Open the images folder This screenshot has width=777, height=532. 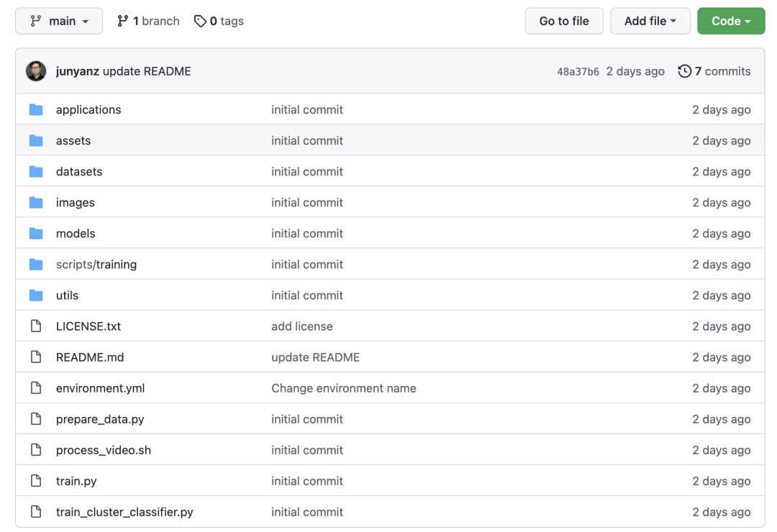coord(76,203)
